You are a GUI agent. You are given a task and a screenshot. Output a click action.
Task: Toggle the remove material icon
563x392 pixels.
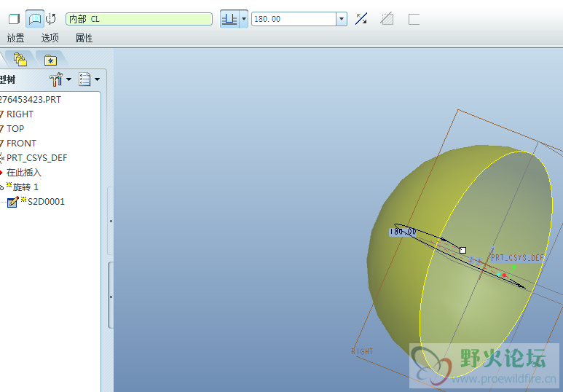tap(387, 19)
